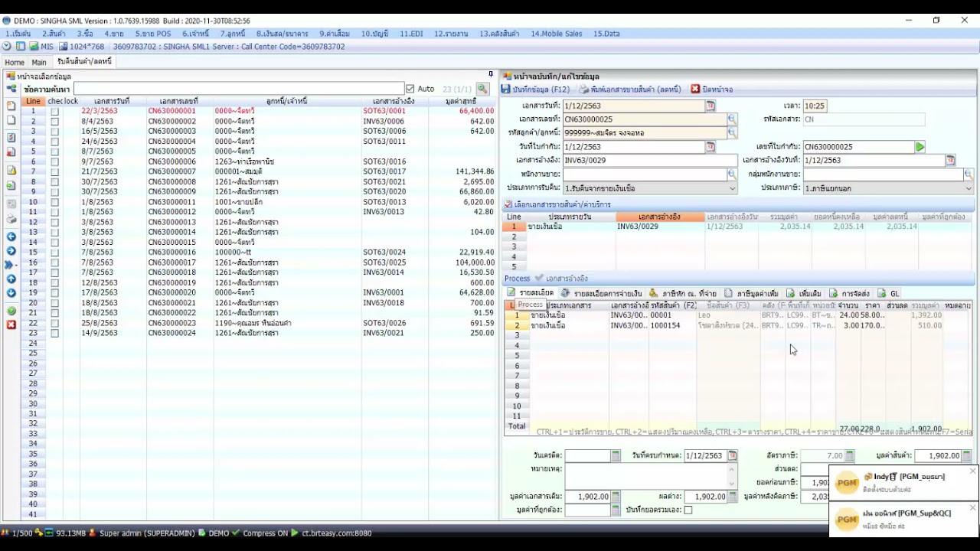The image size is (980, 551).
Task: Open the calendar for เอกสารอ้างอิงวันที่
Action: [x=950, y=160]
